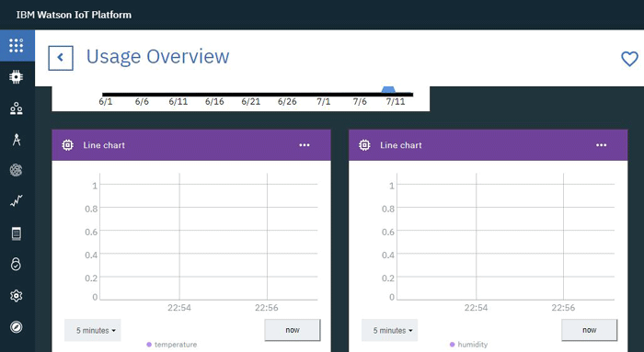Open the Boards grid icon in sidebar
The width and height of the screenshot is (644, 352).
pos(17,46)
